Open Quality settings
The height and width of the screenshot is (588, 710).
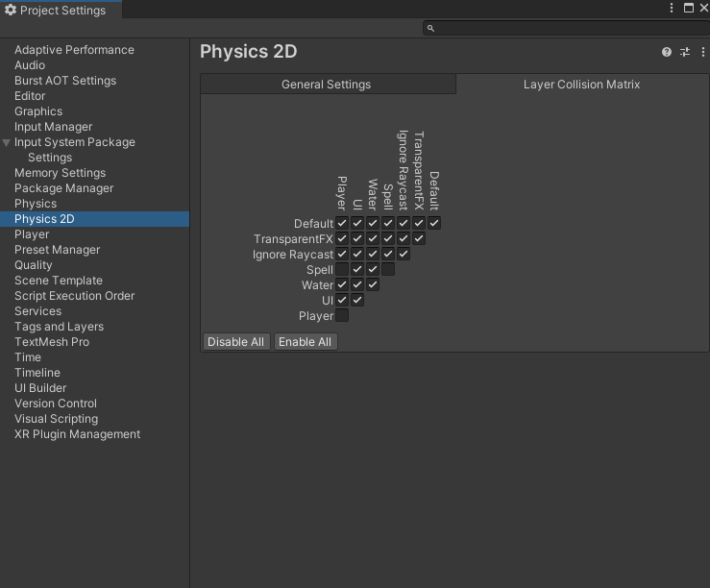95,265
